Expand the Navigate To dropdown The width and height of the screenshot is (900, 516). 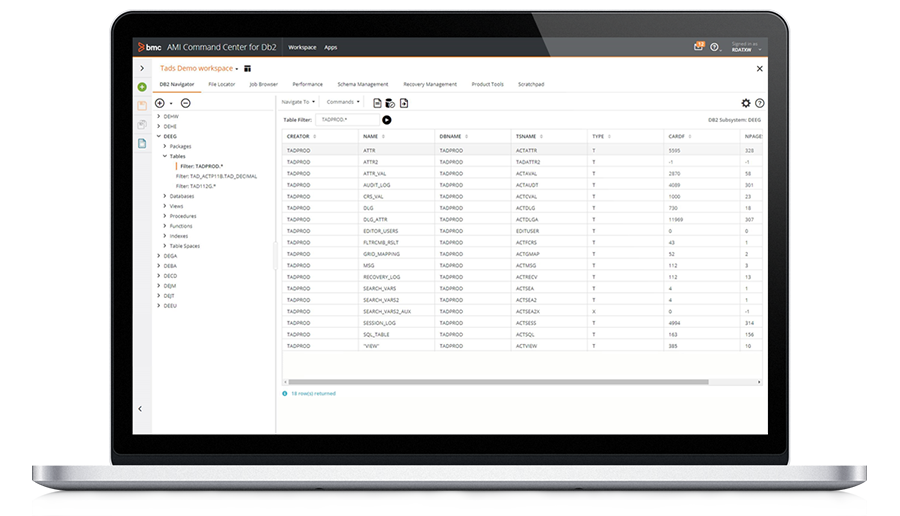(x=298, y=102)
